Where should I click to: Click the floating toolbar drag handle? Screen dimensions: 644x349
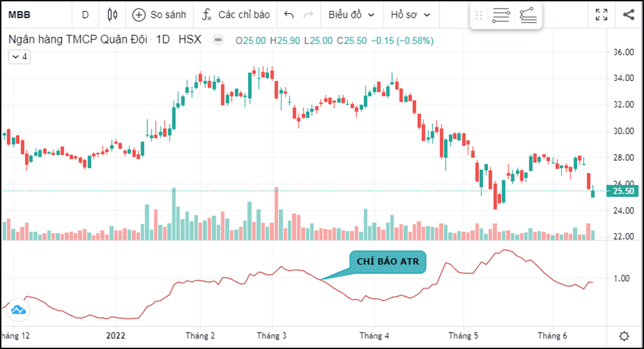click(x=479, y=15)
